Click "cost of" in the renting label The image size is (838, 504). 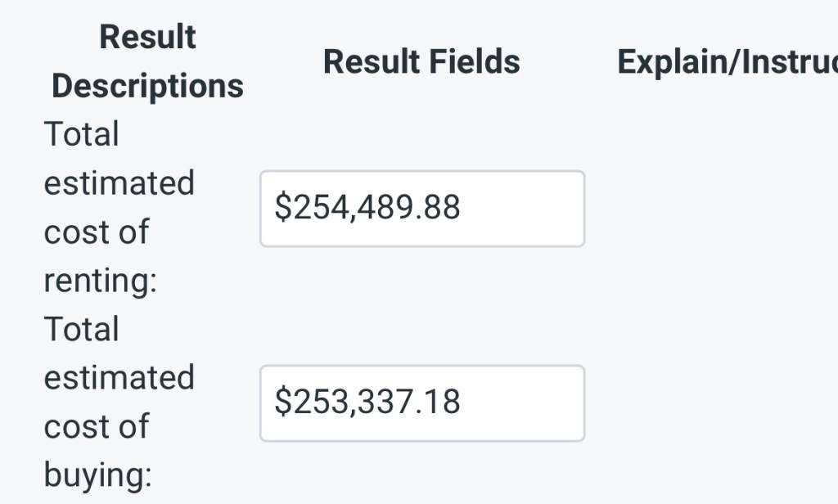pos(96,232)
